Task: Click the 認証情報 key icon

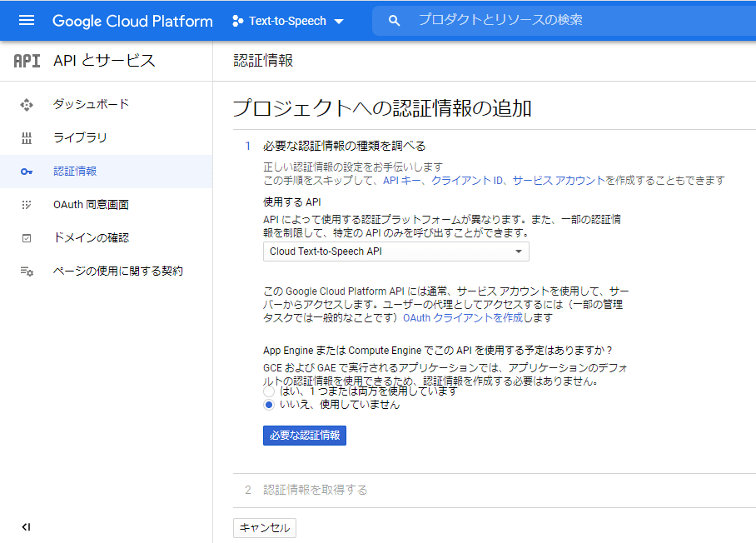Action: (x=27, y=172)
